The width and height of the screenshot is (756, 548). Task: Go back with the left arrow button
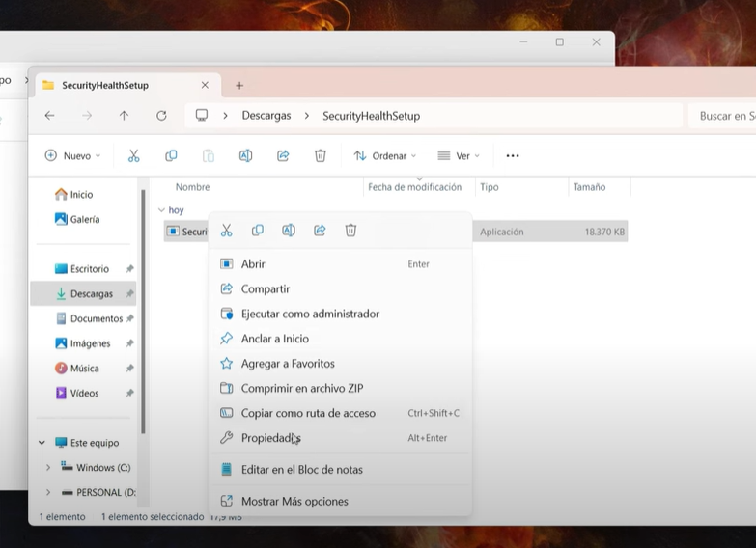[49, 116]
